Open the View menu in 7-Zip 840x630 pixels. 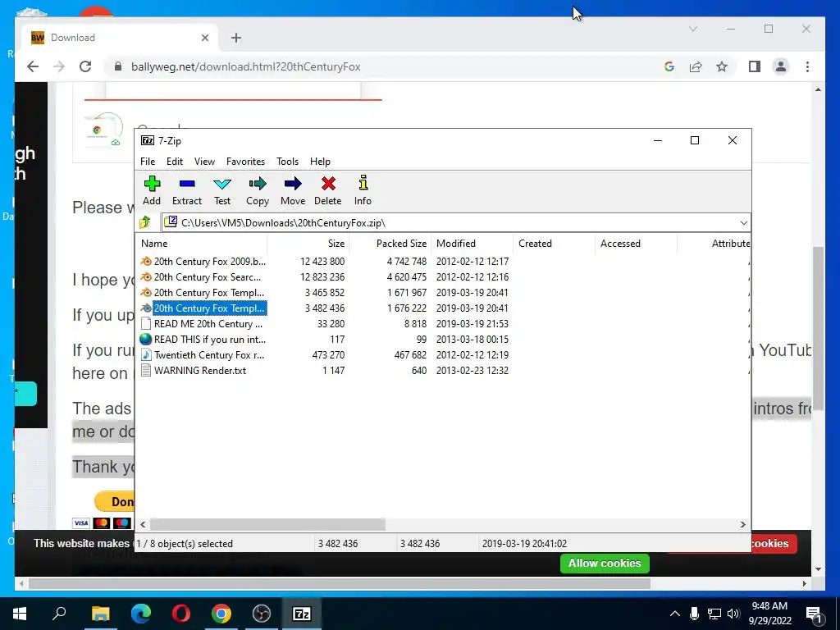click(204, 162)
